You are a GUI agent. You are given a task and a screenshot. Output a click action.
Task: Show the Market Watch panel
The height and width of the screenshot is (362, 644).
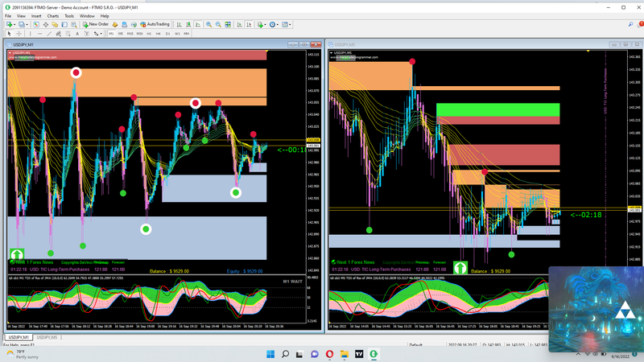tap(36, 25)
